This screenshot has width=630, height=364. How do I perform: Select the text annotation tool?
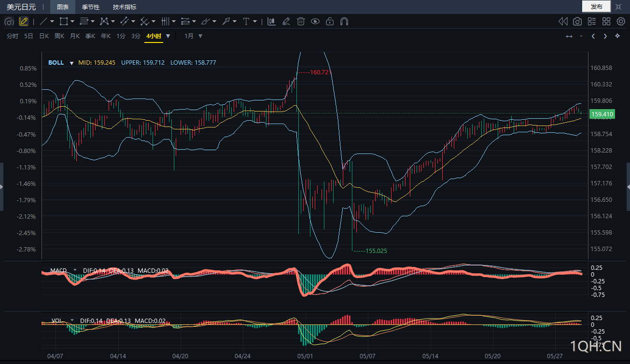246,21
